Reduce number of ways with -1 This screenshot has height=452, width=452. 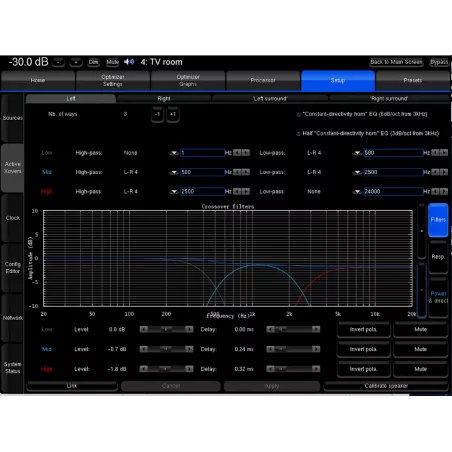click(157, 114)
